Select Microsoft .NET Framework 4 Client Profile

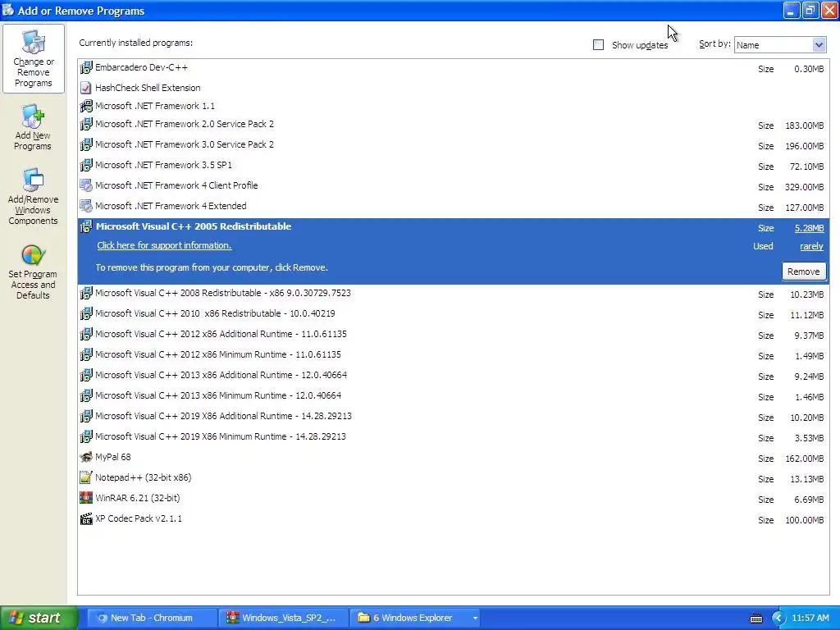(453, 186)
